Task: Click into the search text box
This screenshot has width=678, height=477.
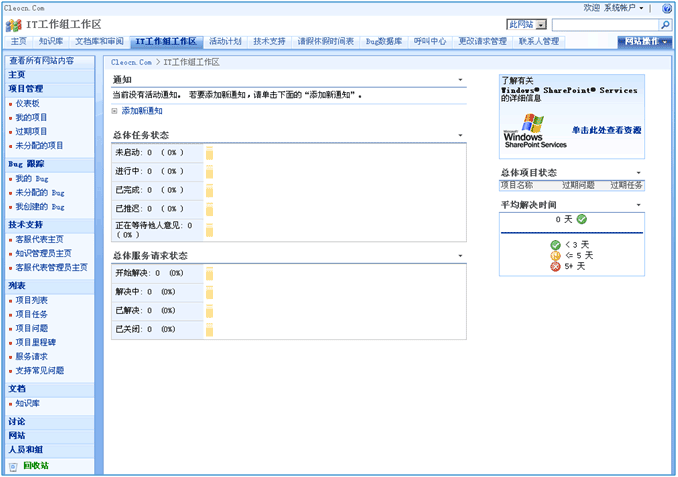Action: [x=604, y=24]
